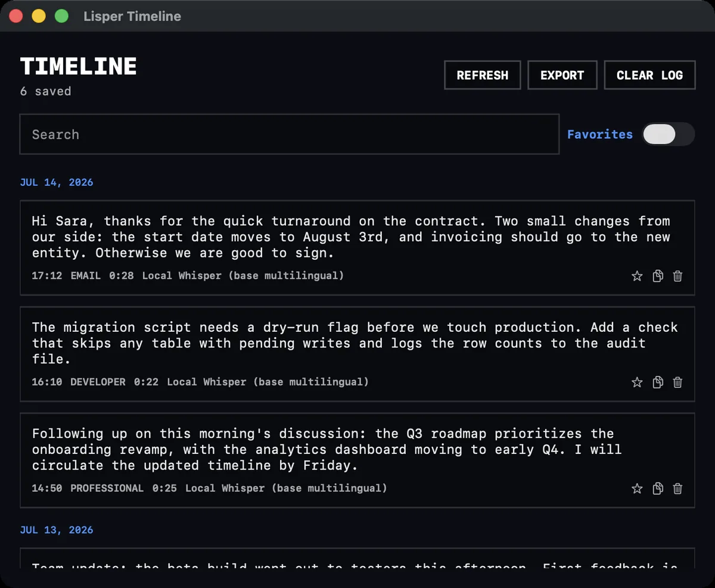Click the Refresh button

click(x=483, y=75)
